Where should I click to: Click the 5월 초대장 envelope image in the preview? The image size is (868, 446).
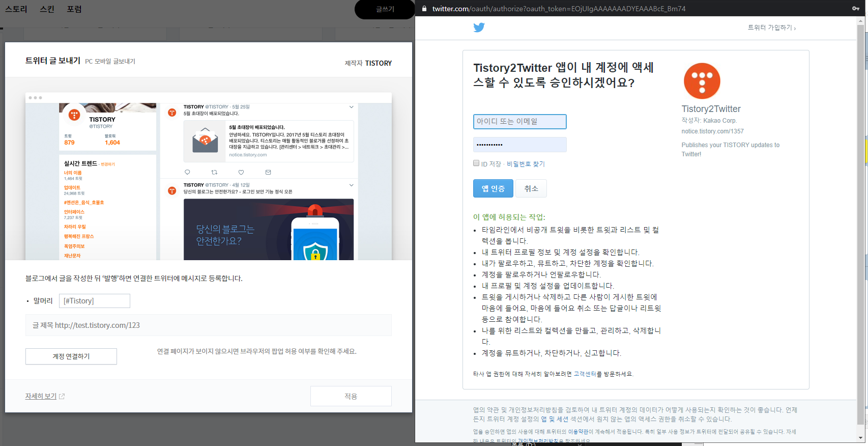point(205,140)
